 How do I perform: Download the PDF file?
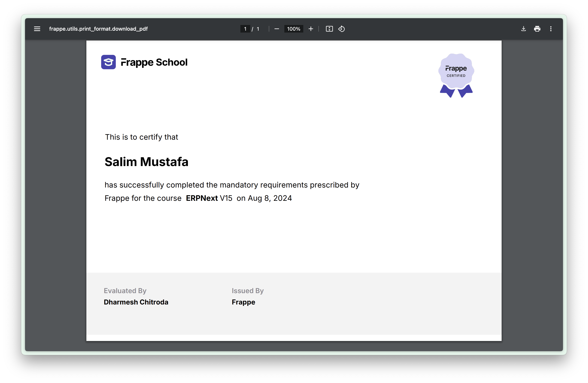(x=523, y=29)
